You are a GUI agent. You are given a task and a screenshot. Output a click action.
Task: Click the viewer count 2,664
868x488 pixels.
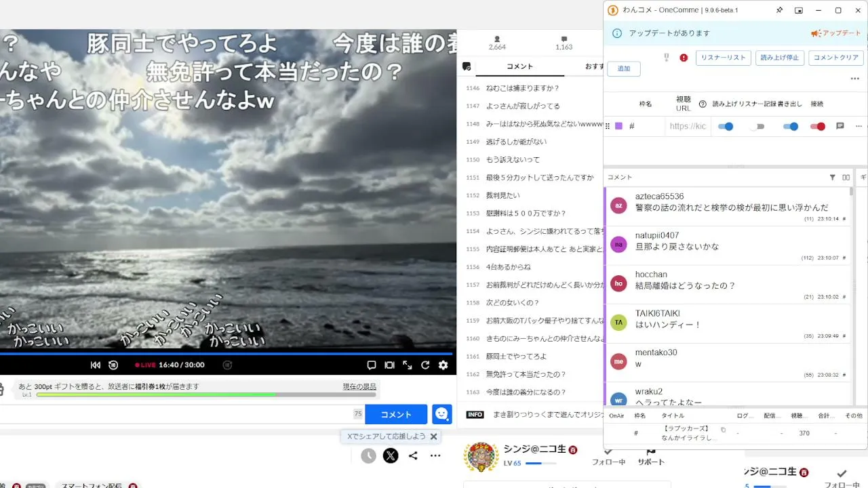click(498, 43)
